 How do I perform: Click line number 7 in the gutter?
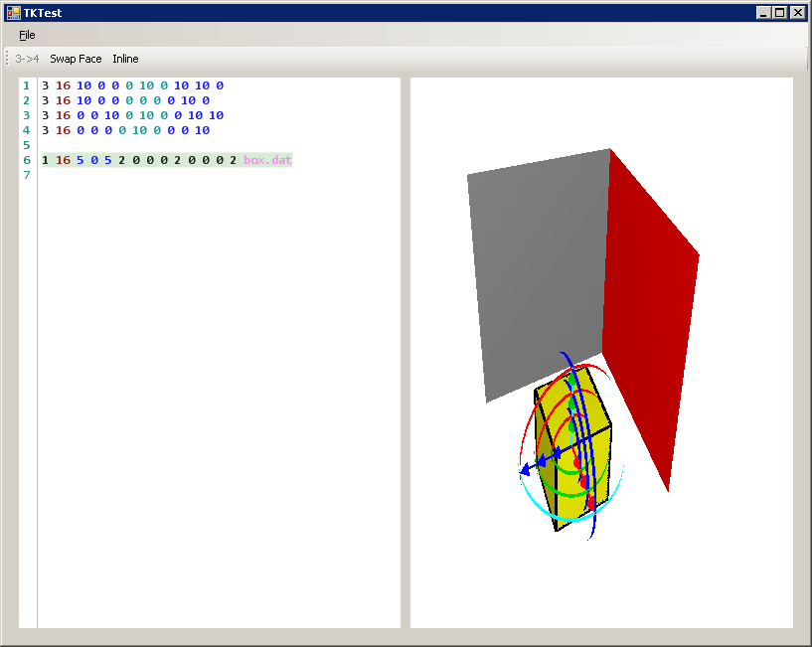click(27, 175)
